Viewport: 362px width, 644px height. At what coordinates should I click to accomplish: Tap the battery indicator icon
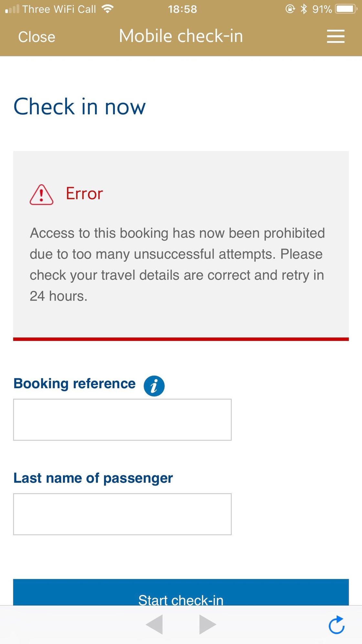coord(346,9)
